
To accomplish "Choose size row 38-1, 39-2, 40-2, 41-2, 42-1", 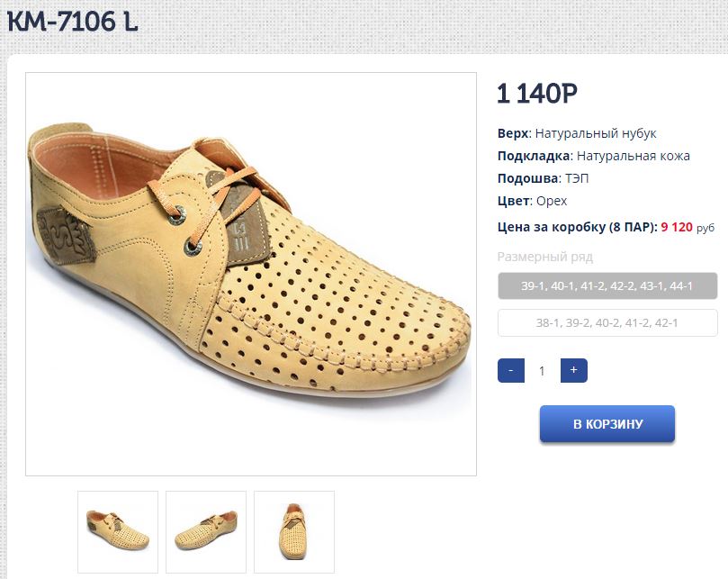I will [607, 322].
